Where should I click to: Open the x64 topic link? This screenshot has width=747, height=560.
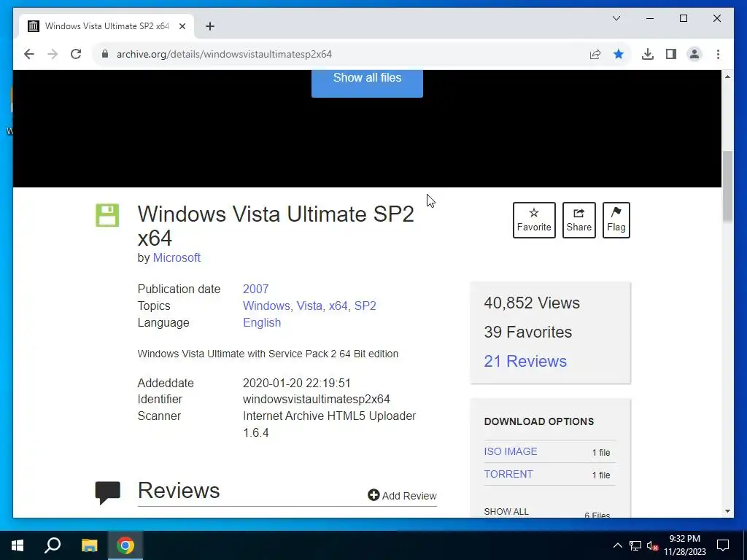(x=338, y=306)
